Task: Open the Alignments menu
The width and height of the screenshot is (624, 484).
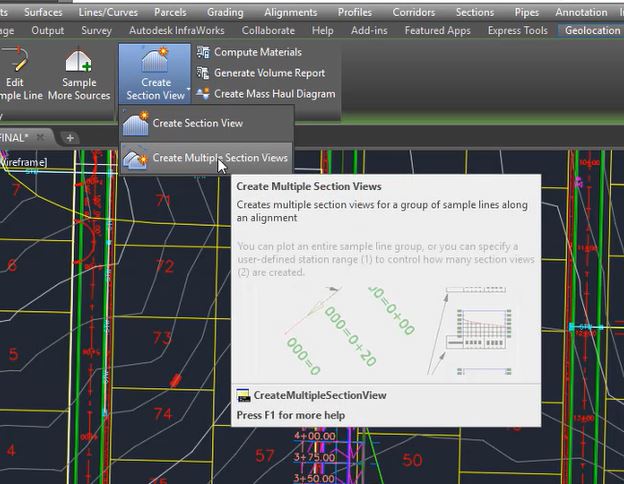Action: pyautogui.click(x=291, y=12)
